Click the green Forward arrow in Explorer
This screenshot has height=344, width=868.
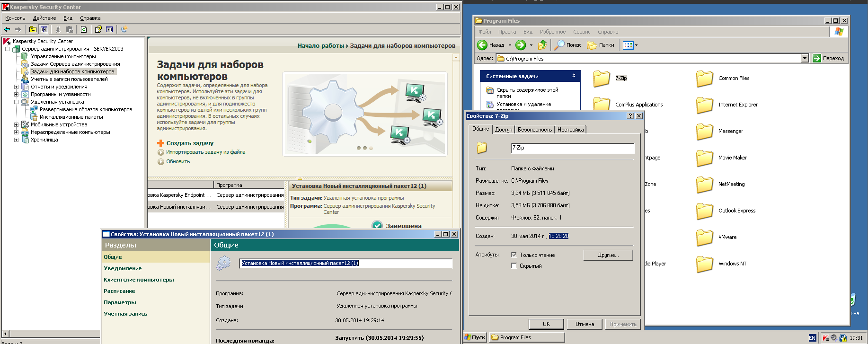521,45
